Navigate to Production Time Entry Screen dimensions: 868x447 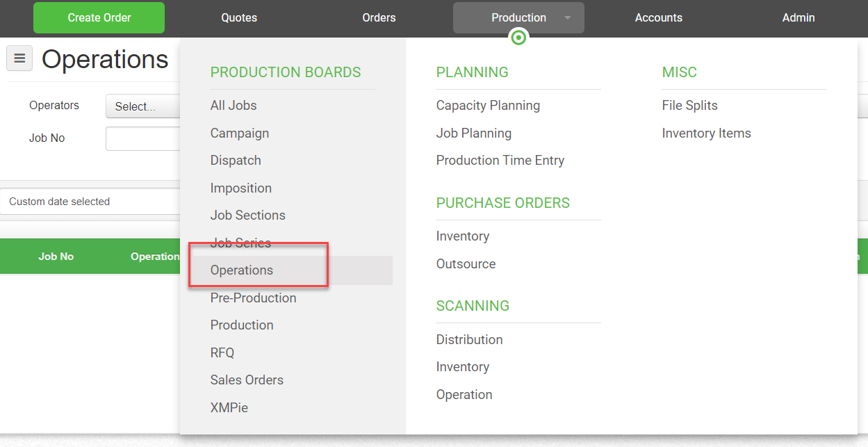tap(500, 161)
